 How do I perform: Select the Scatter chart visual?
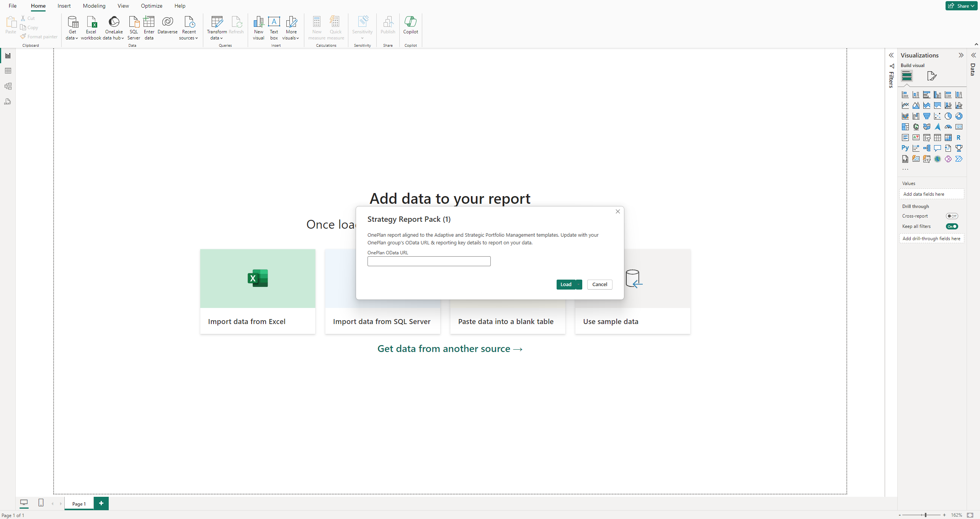click(x=937, y=116)
